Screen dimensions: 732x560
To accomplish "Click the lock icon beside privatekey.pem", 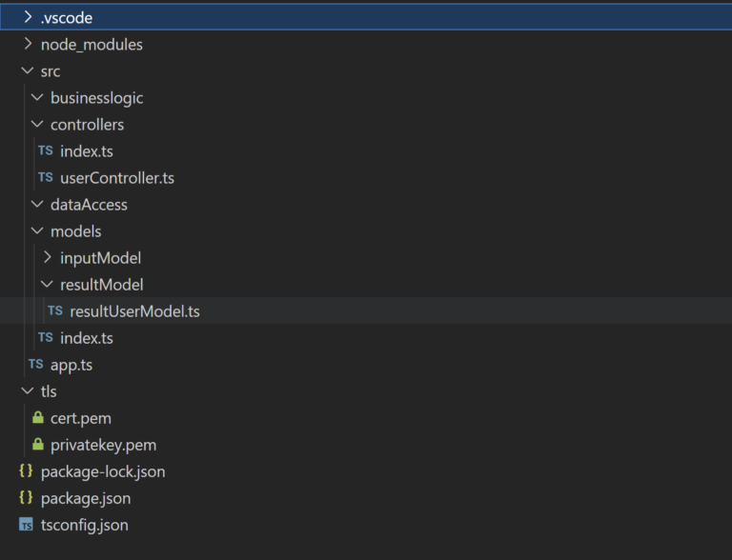I will click(38, 444).
